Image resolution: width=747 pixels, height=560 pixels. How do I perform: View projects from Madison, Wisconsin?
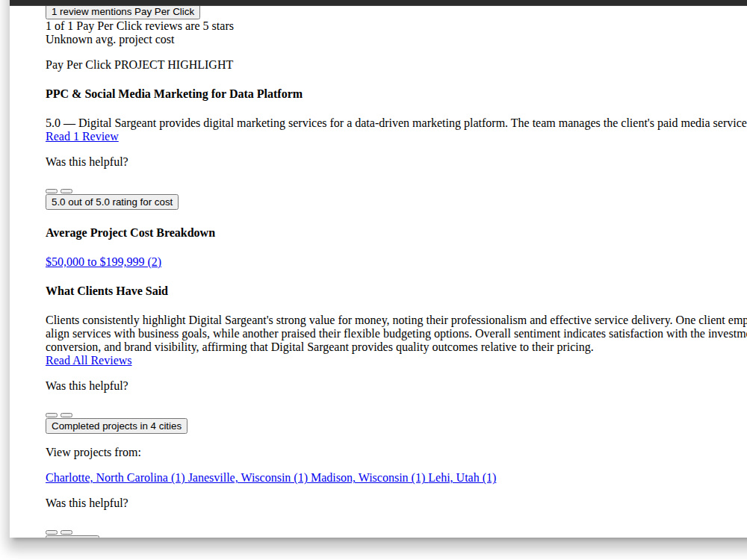[x=368, y=478]
